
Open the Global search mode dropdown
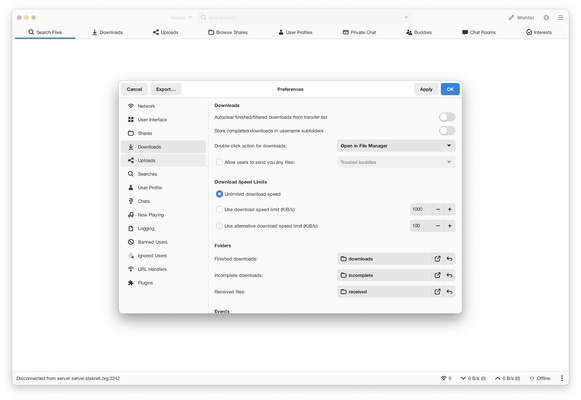tap(181, 17)
